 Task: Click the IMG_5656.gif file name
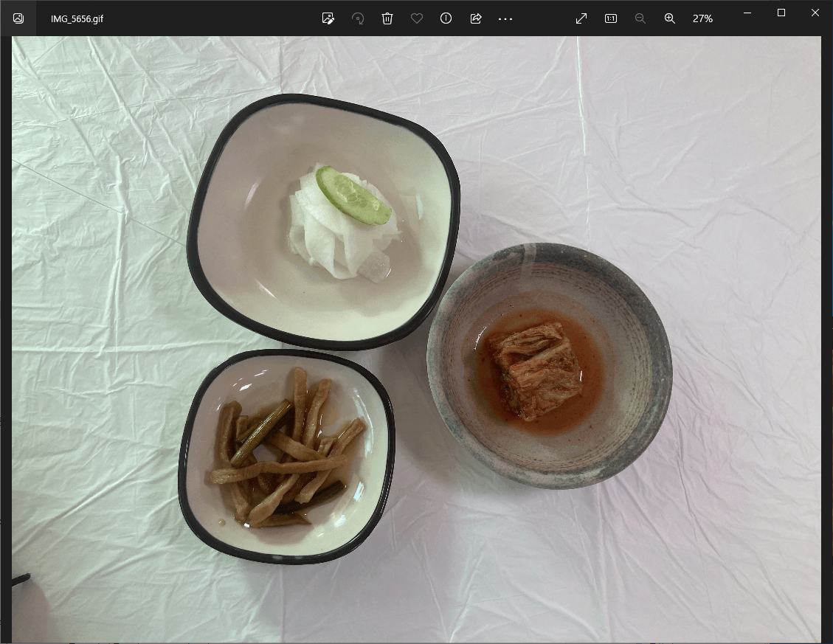click(x=77, y=18)
